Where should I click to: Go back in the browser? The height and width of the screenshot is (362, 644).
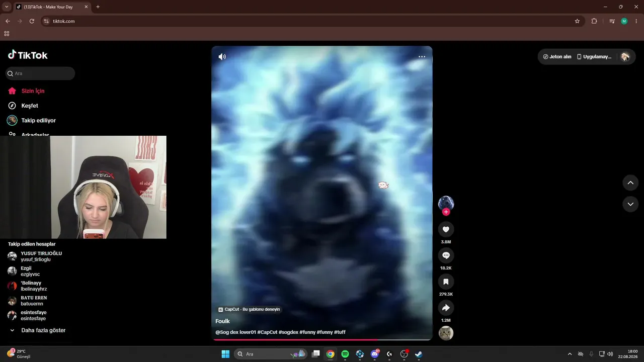[8, 21]
